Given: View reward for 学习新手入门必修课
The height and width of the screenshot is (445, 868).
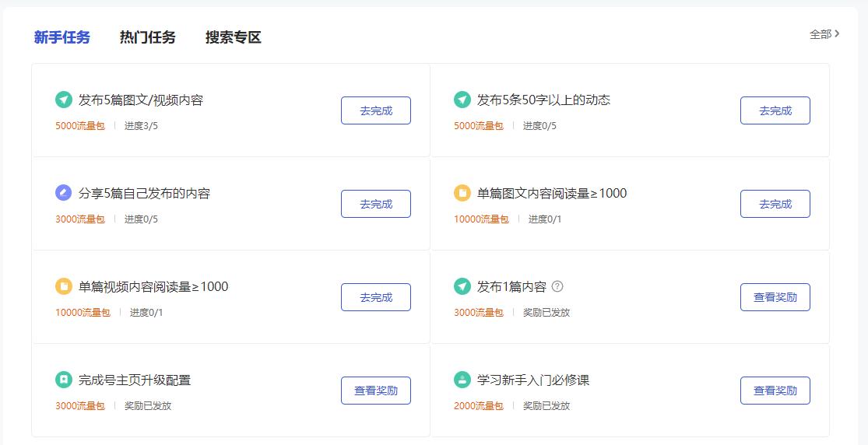Looking at the screenshot, I should tap(775, 391).
